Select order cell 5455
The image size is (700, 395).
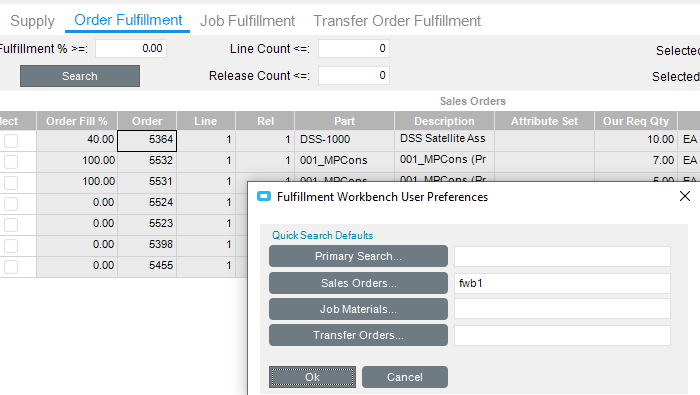[147, 266]
